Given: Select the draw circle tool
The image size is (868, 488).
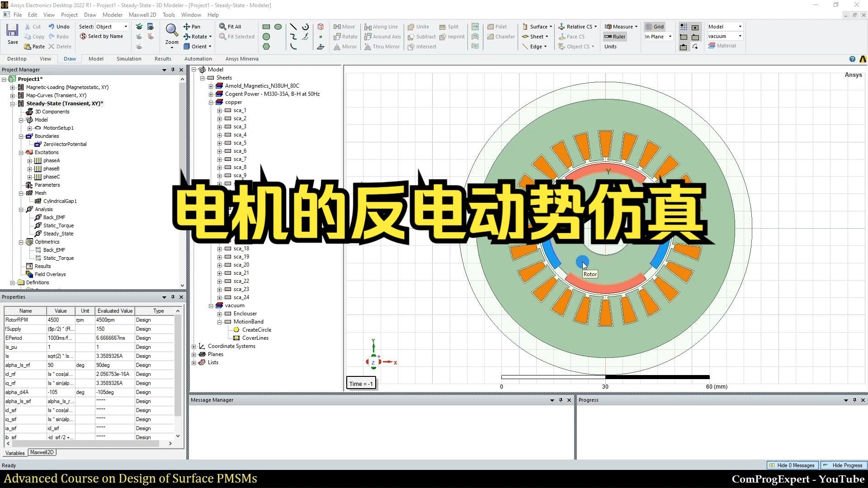Looking at the screenshot, I should click(266, 36).
